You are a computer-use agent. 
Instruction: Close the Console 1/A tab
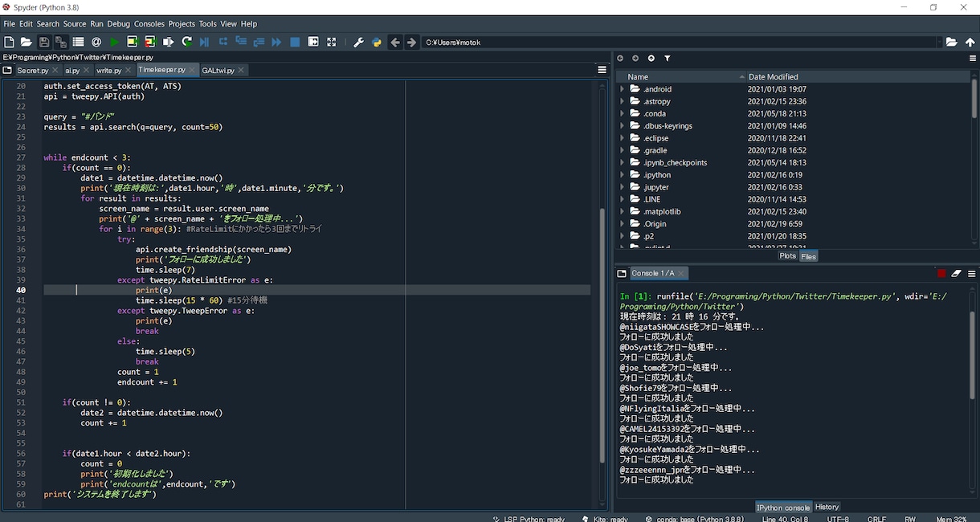[683, 273]
